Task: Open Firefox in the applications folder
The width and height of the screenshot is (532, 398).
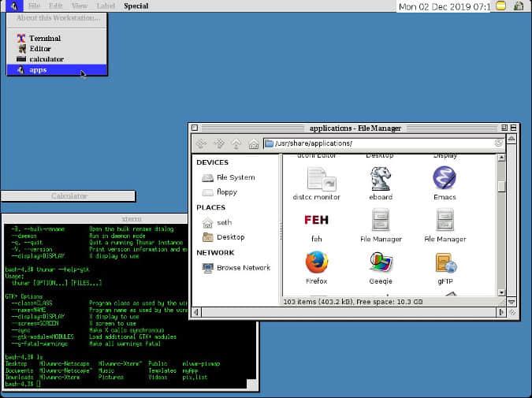Action: [316, 262]
